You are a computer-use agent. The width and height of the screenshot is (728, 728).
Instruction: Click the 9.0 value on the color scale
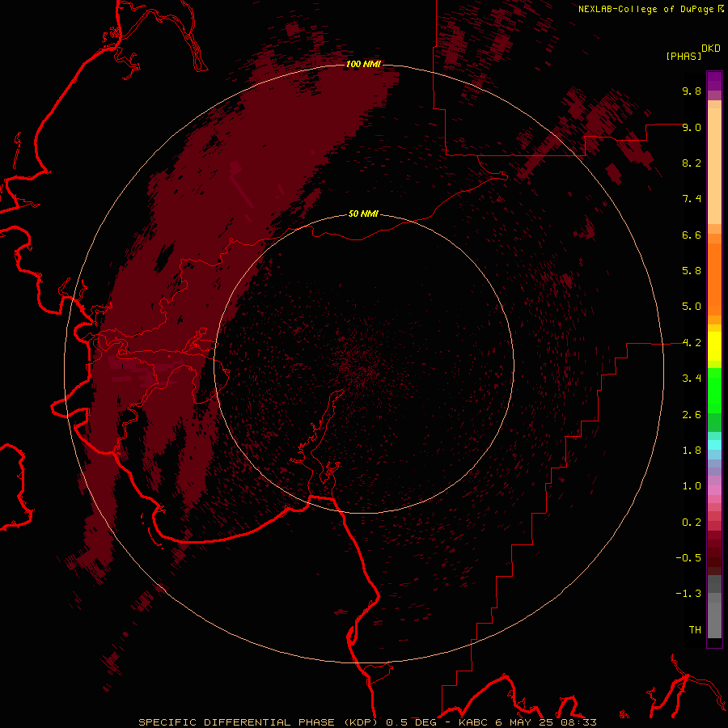click(692, 127)
